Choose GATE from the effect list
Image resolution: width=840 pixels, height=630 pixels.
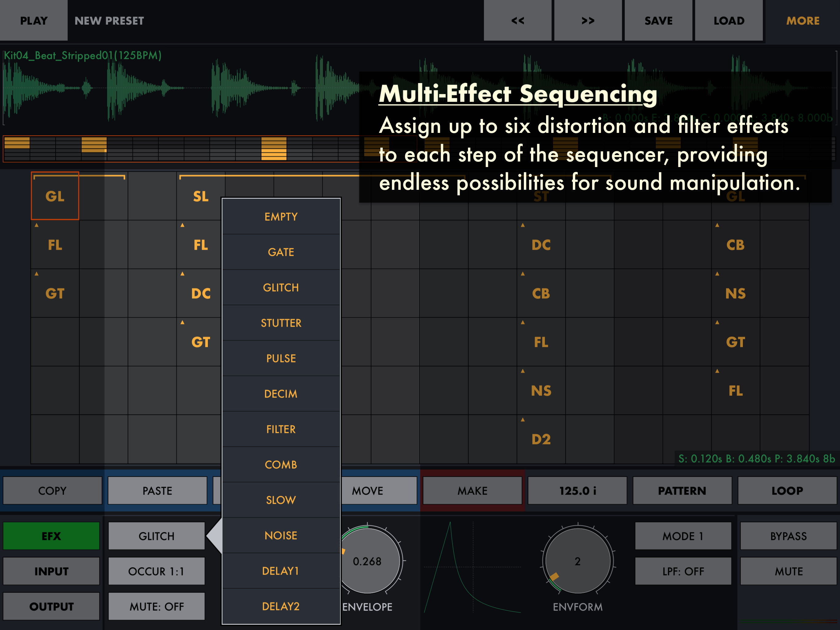(281, 252)
